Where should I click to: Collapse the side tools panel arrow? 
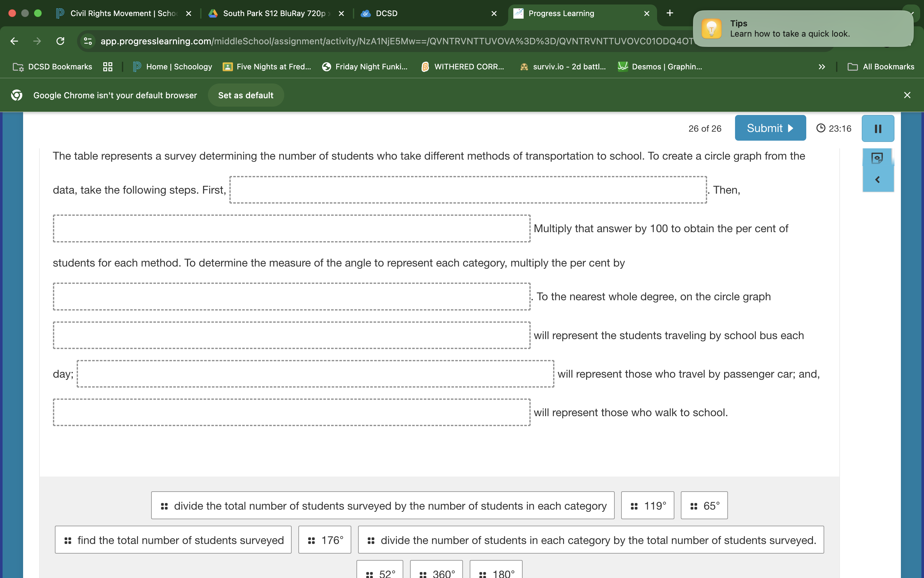tap(877, 180)
